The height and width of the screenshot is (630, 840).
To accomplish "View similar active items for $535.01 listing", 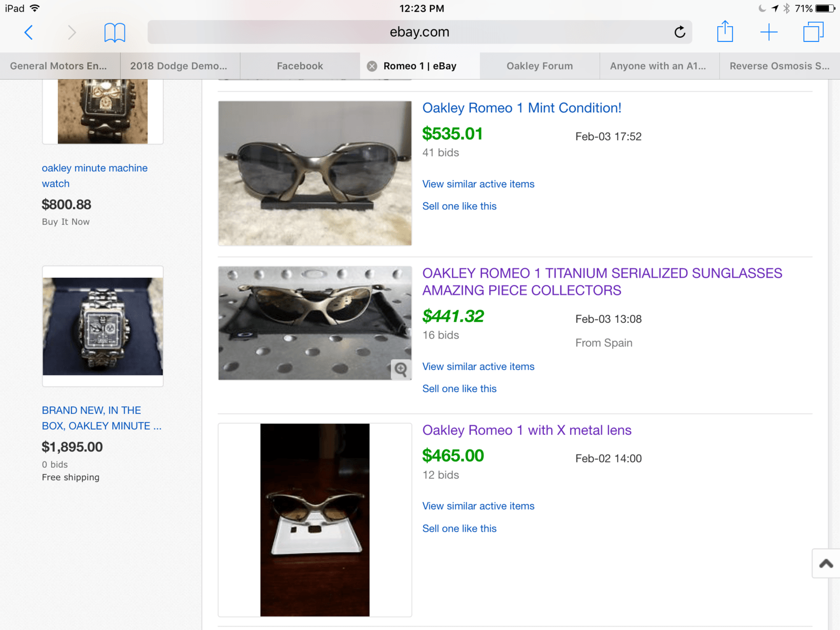I will [x=478, y=184].
